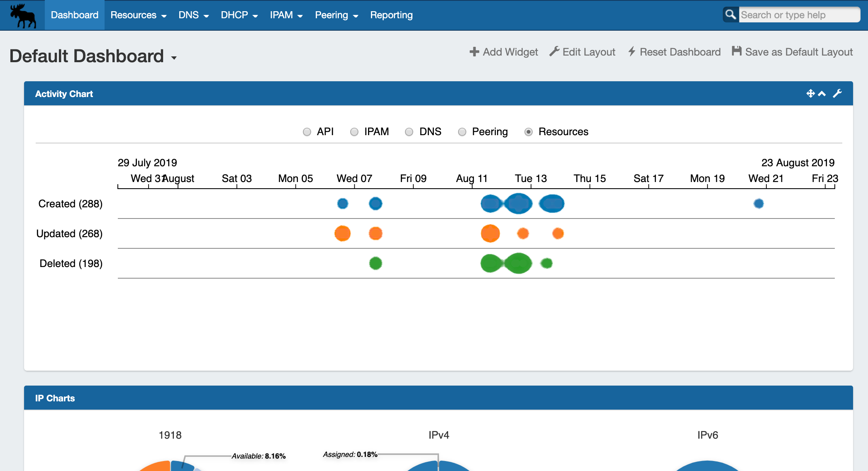Open Activity Chart wrench settings
This screenshot has height=471, width=868.
tap(837, 94)
